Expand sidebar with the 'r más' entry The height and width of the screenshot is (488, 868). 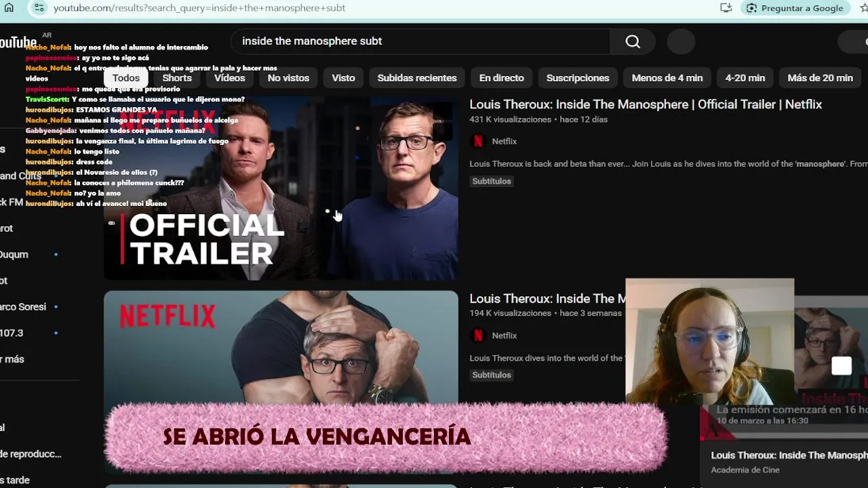12,359
